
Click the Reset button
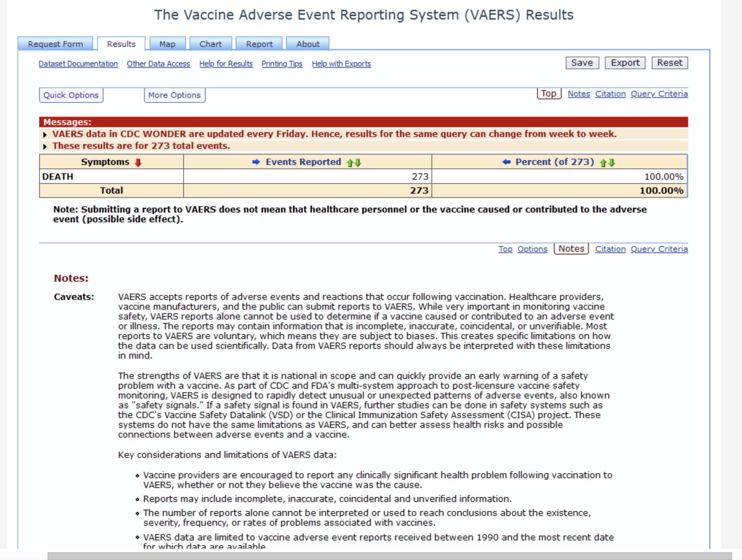(670, 63)
